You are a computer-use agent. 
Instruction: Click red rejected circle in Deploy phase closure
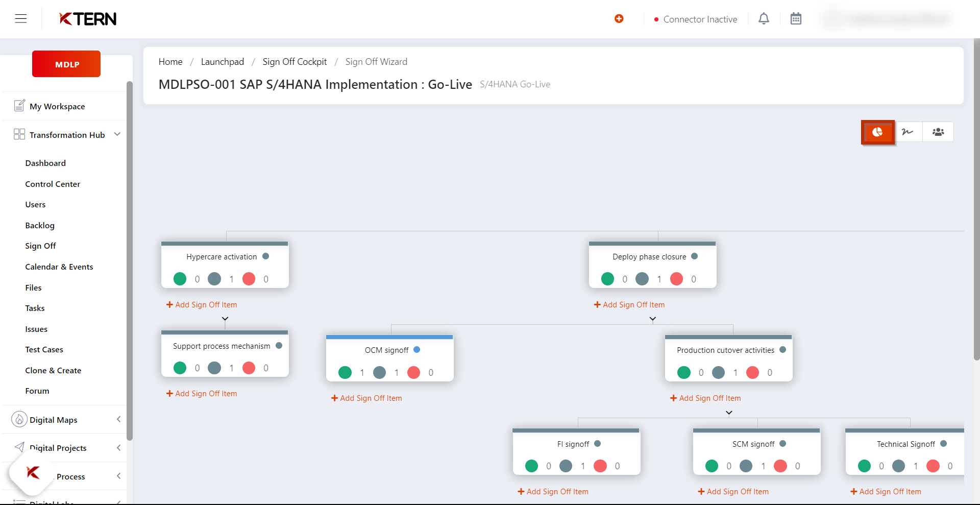[677, 279]
